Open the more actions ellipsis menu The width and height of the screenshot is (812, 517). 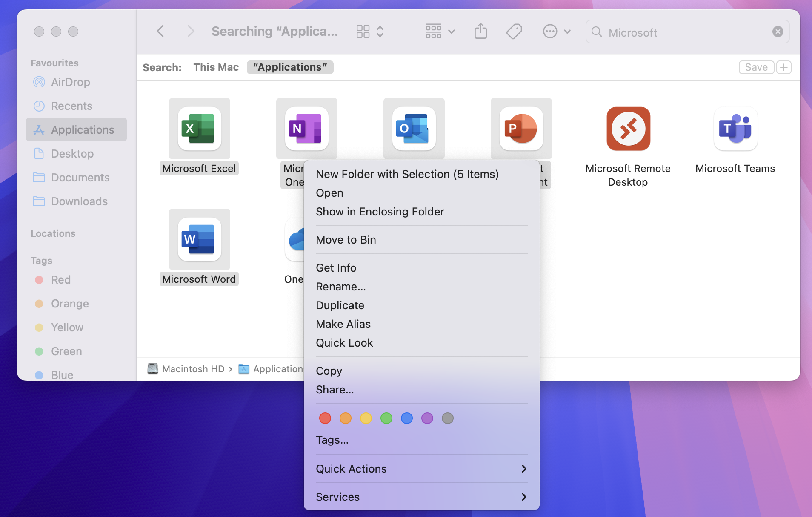click(x=557, y=32)
